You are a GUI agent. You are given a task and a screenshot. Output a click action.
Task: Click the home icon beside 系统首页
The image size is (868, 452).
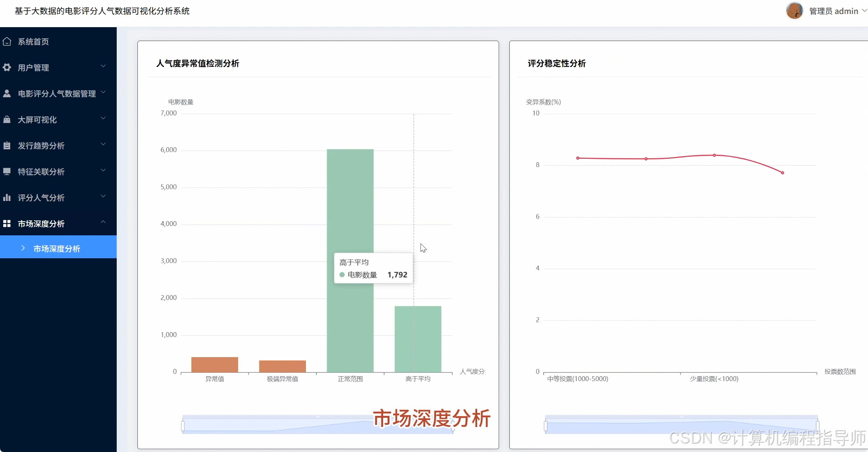7,41
